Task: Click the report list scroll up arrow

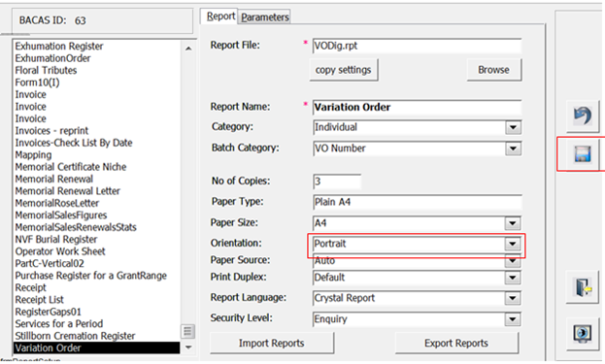Action: [188, 49]
